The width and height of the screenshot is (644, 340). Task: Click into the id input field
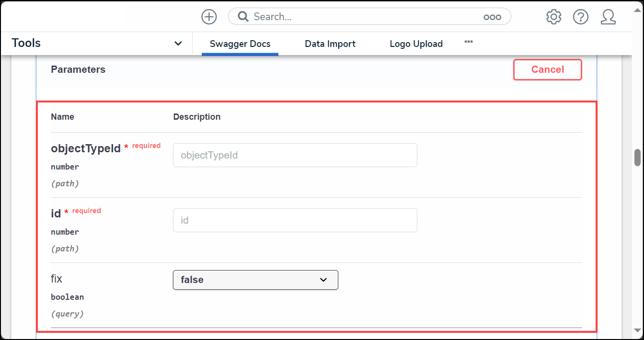click(x=295, y=220)
